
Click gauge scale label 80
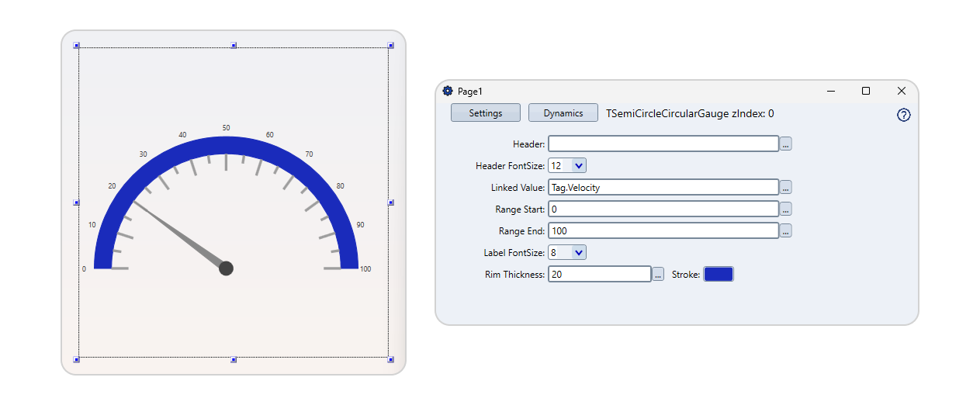340,186
